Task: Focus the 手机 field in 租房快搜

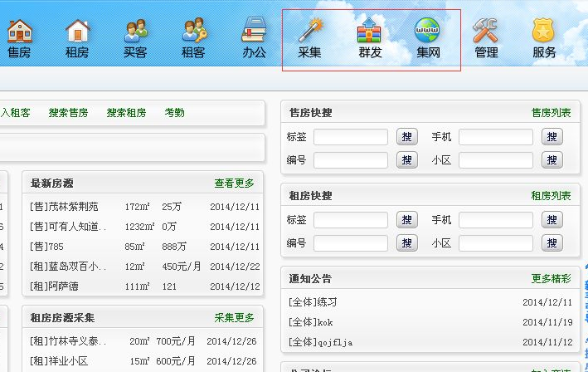Action: (496, 220)
